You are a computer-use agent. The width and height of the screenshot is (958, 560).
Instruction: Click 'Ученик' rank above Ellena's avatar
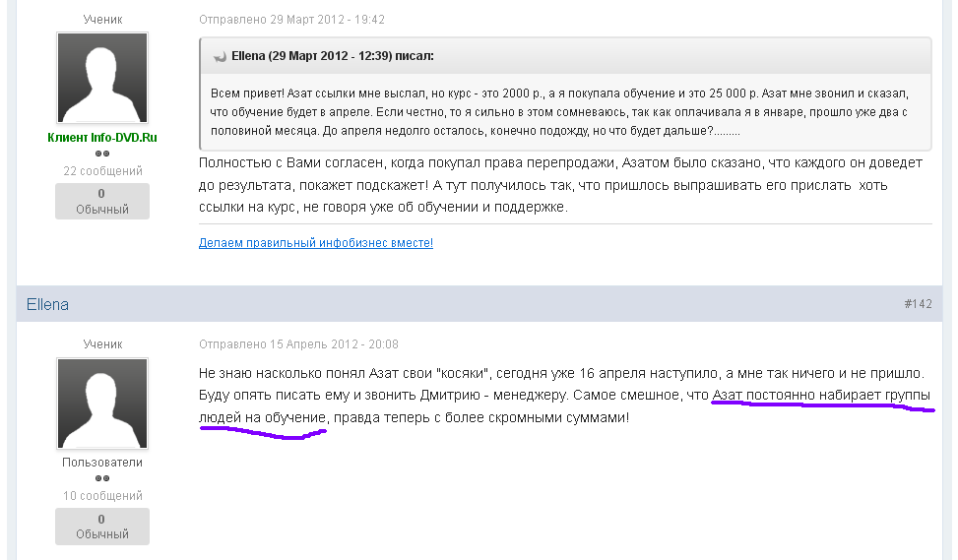click(x=102, y=344)
